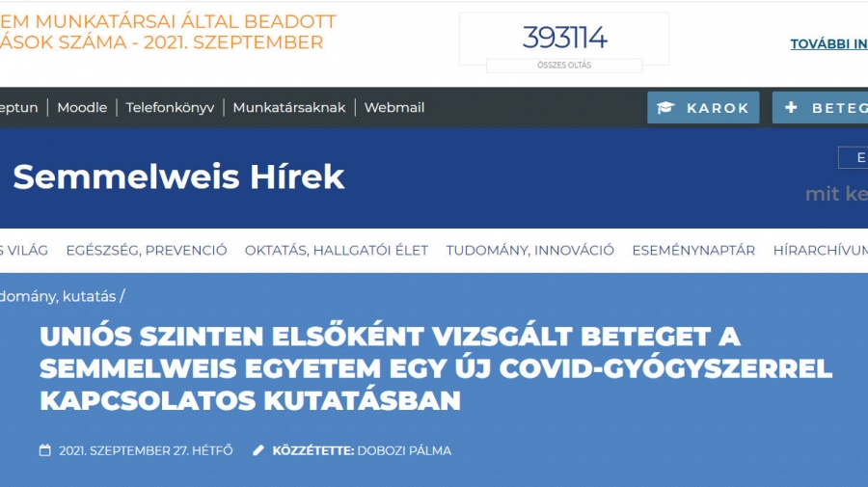Click the orange vaccination heading text
The image size is (868, 487).
coord(168,32)
